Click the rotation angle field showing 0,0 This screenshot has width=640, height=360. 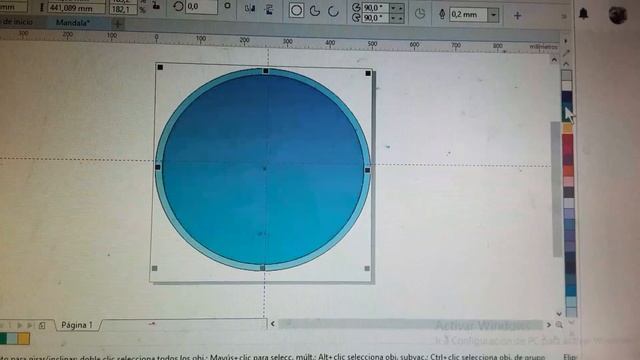202,7
